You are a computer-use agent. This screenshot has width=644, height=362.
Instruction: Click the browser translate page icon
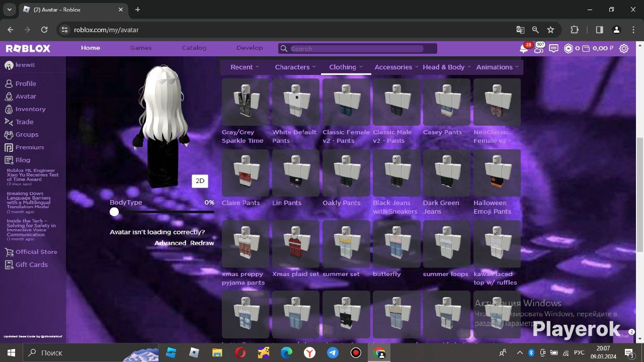(520, 30)
